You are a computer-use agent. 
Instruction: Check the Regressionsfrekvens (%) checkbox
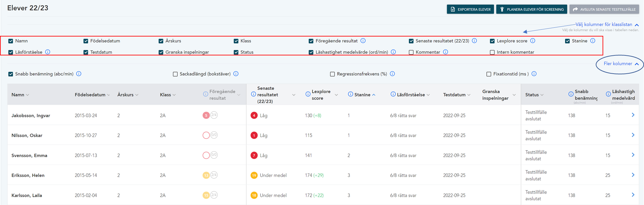pyautogui.click(x=332, y=74)
